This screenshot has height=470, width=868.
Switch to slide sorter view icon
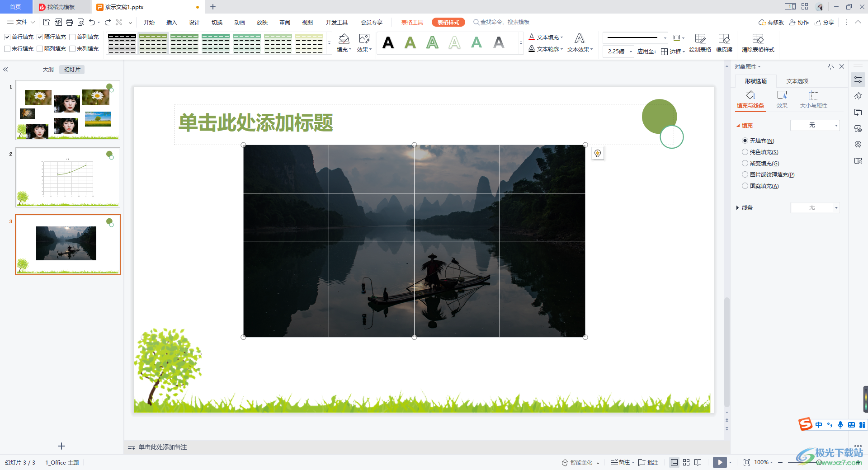(686, 462)
